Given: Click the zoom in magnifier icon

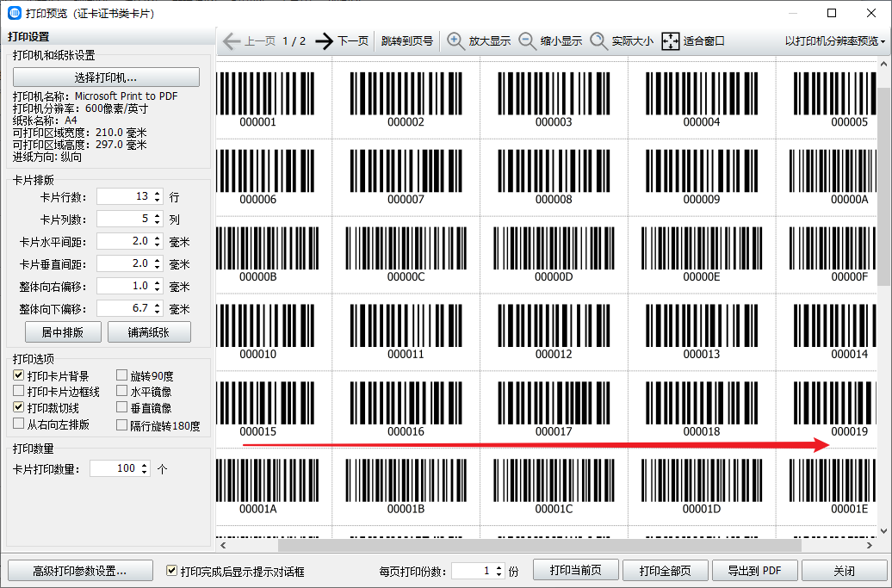Looking at the screenshot, I should coord(455,41).
